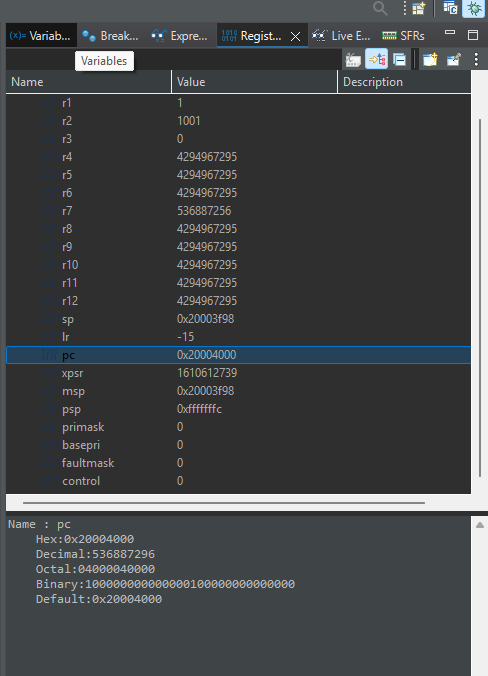Select the r8 register row

click(x=238, y=229)
